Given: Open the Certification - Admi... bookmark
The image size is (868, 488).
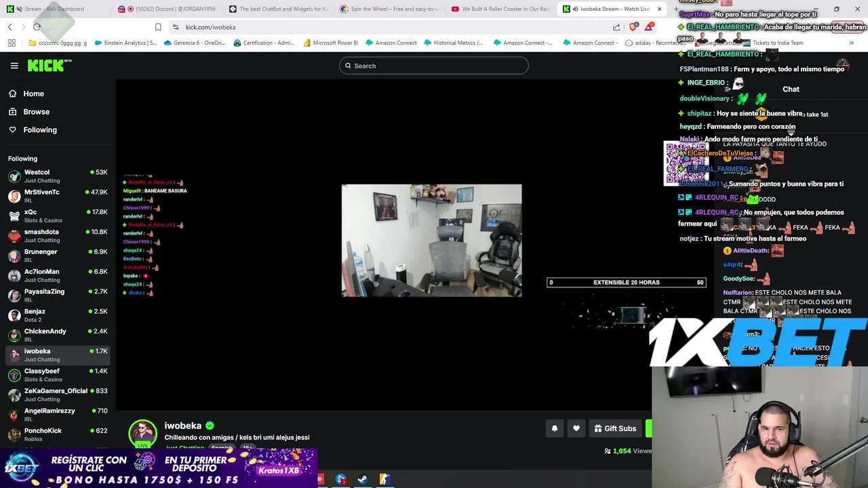Looking at the screenshot, I should click(x=264, y=43).
